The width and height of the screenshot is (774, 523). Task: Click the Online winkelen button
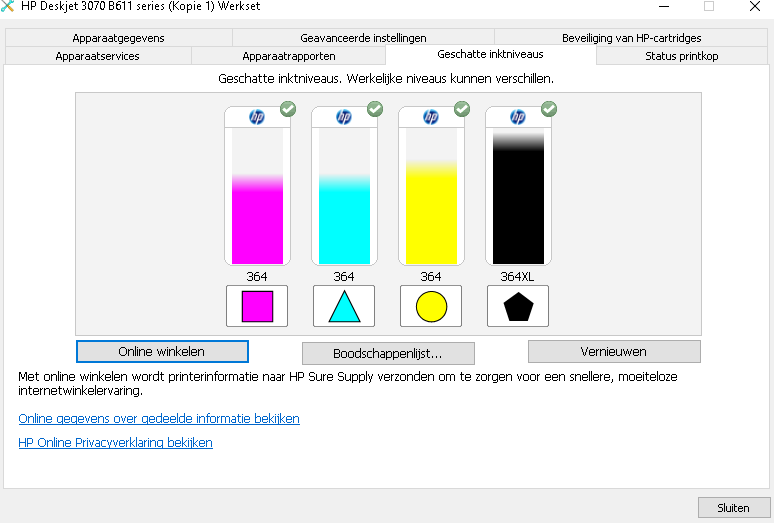162,351
